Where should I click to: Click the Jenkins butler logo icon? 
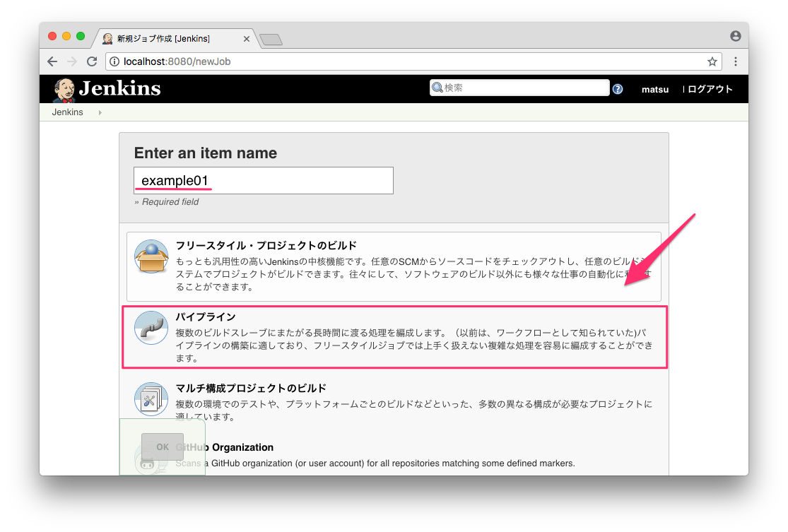(64, 89)
